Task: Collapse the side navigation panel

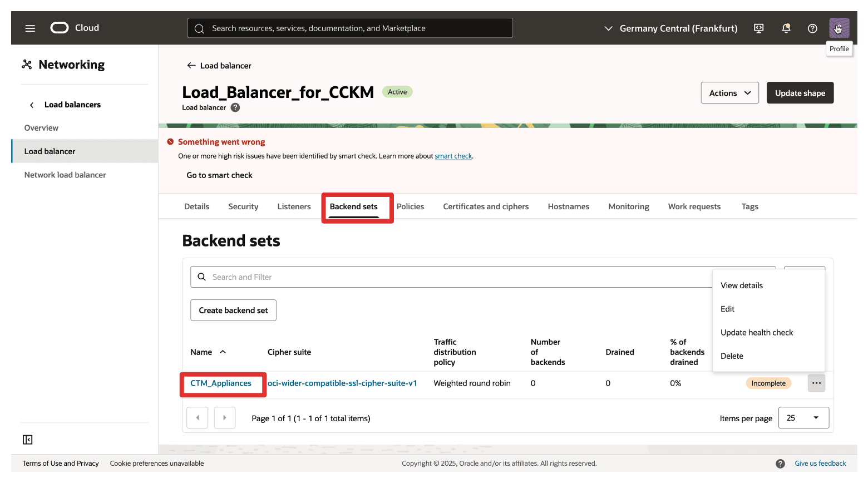Action: pos(28,440)
